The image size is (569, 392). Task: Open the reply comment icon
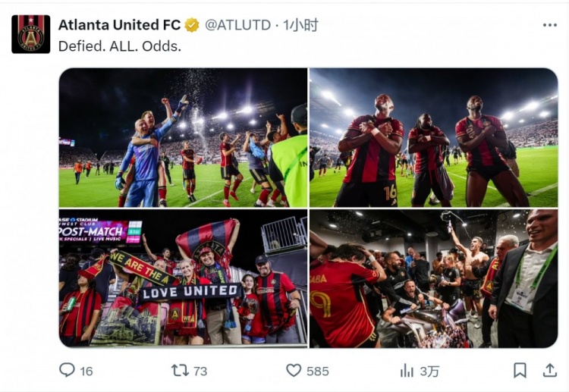(x=67, y=370)
